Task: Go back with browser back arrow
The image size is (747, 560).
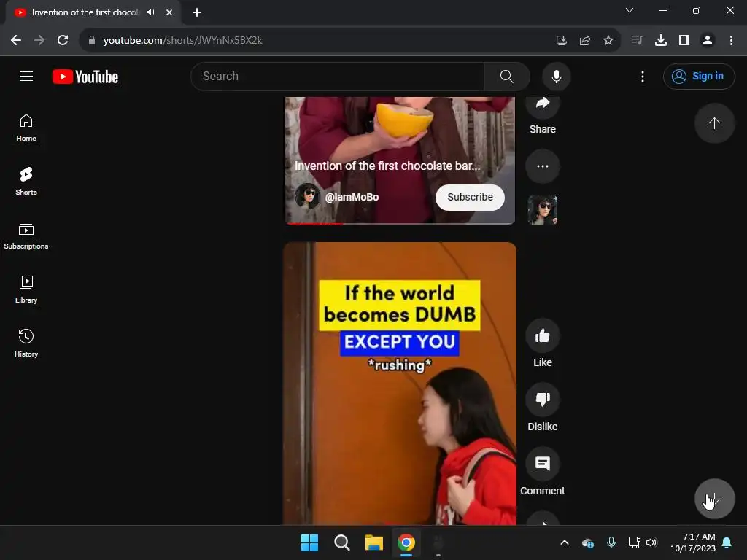Action: (16, 41)
